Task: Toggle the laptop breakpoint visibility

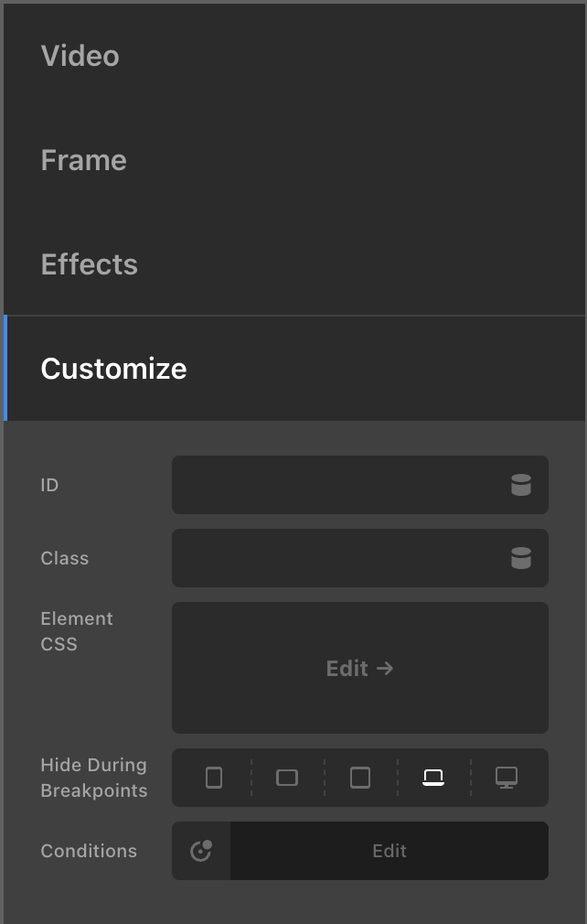Action: (x=433, y=778)
